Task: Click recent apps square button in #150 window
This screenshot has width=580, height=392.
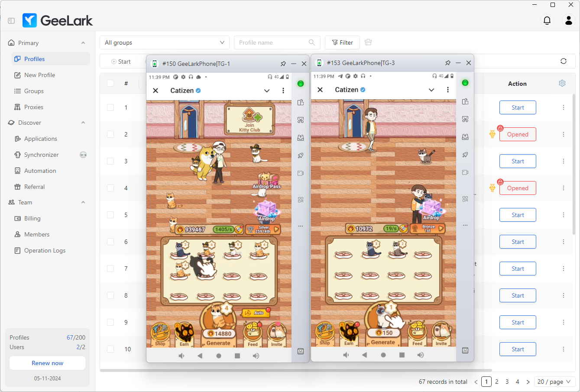Action: pyautogui.click(x=237, y=356)
